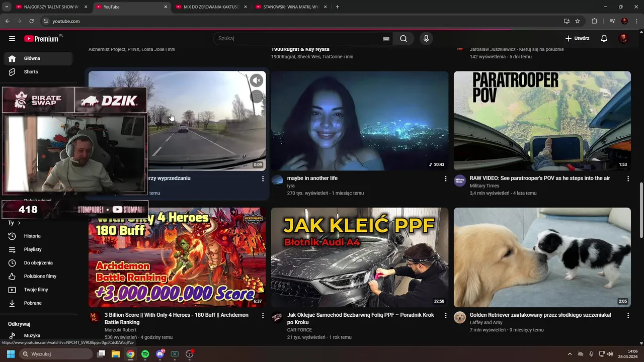Open the YouTube account avatar menu
The width and height of the screenshot is (644, 362).
[624, 39]
